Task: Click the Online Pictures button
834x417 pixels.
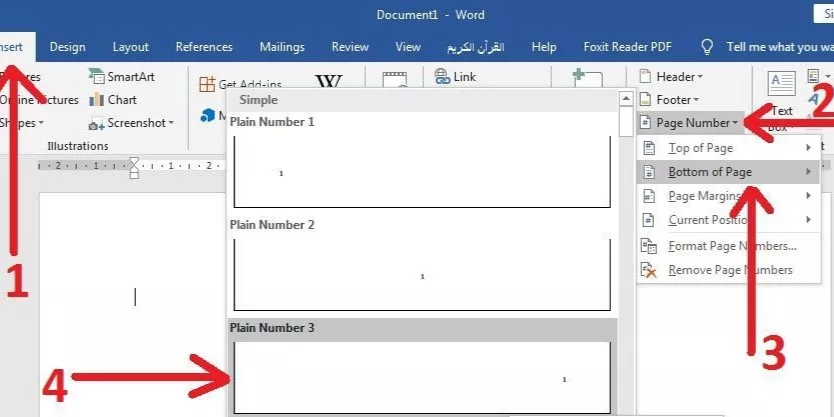Action: 39,99
